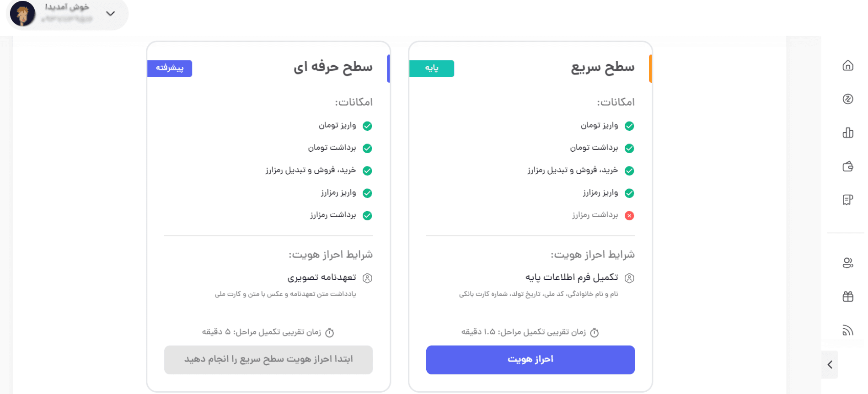Expand the user profile dropdown arrow
The image size is (868, 394).
pos(110,14)
